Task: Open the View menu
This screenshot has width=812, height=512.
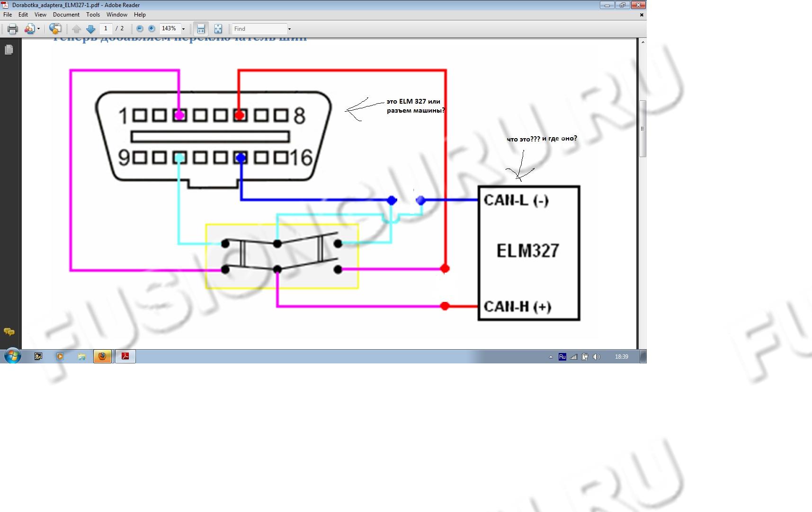Action: pos(40,15)
